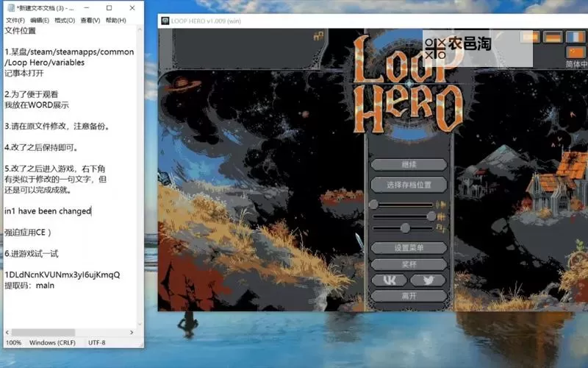Click the Loop Hero window title icon

[165, 21]
